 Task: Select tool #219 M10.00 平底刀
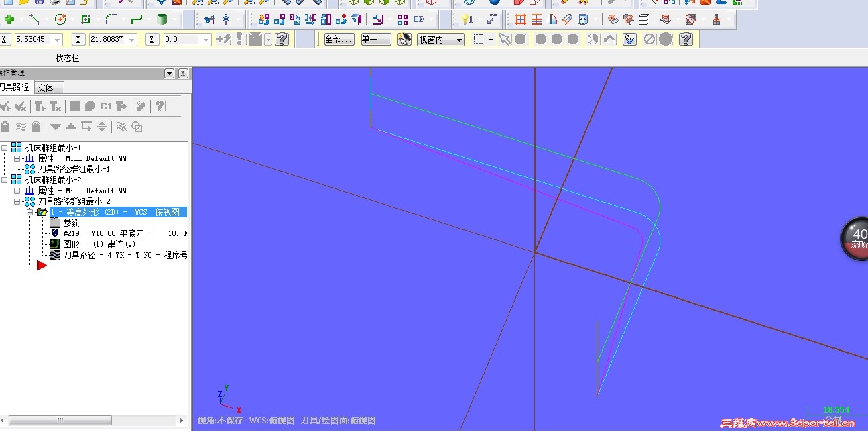(125, 233)
